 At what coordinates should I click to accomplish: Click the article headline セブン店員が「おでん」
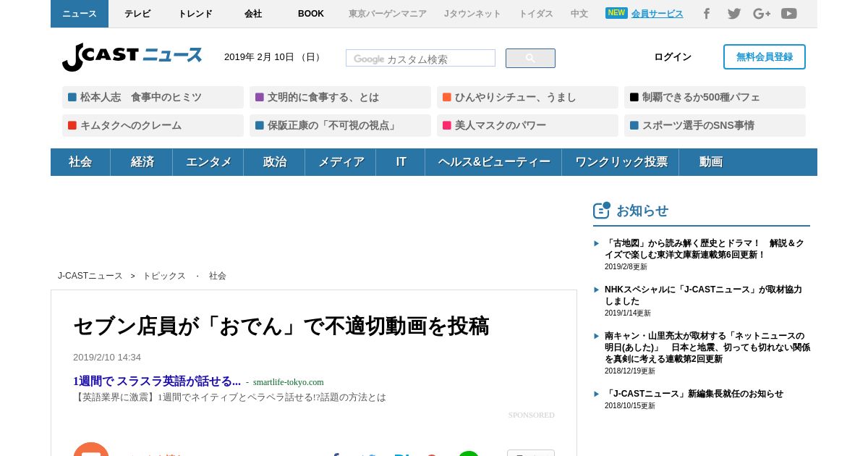[281, 326]
